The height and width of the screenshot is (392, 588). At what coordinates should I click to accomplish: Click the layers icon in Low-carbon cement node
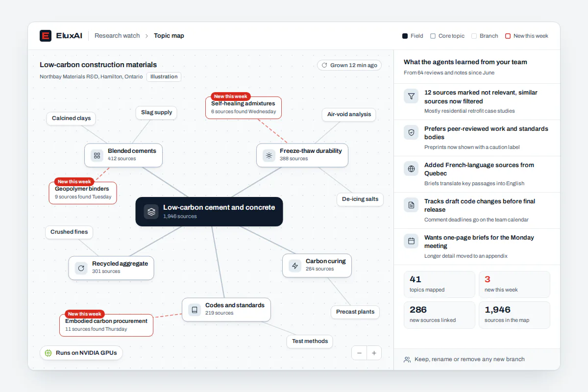pos(151,212)
